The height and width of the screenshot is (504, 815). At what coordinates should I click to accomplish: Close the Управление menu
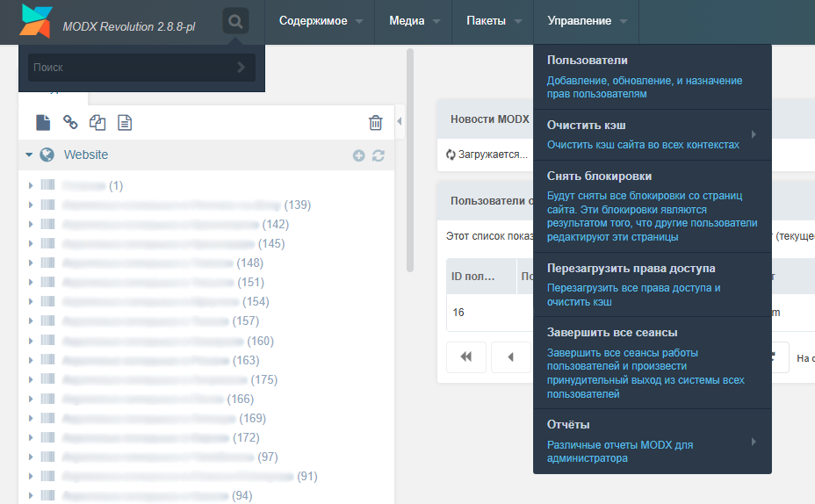(x=587, y=21)
